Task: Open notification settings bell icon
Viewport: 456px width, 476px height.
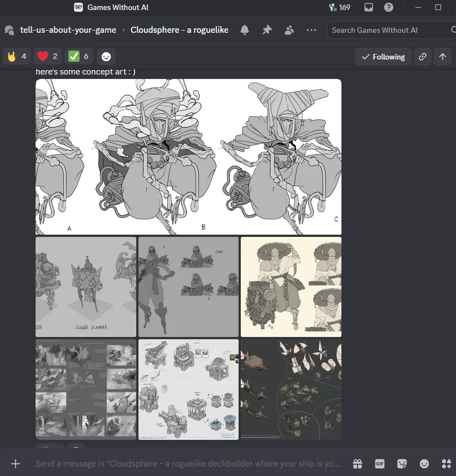Action: coord(244,30)
